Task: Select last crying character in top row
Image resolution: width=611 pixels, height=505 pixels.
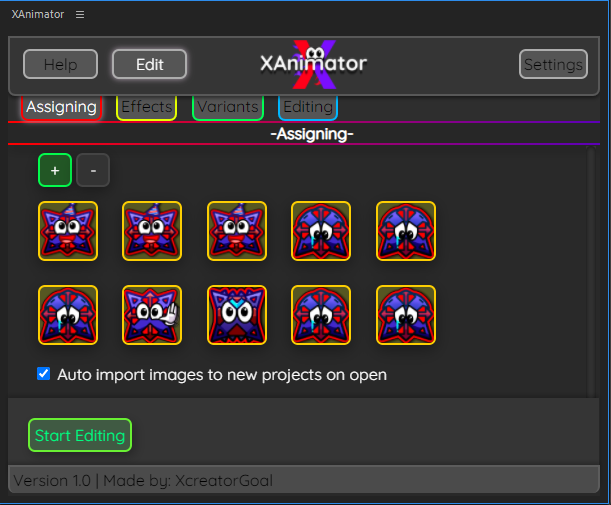Action: click(406, 231)
